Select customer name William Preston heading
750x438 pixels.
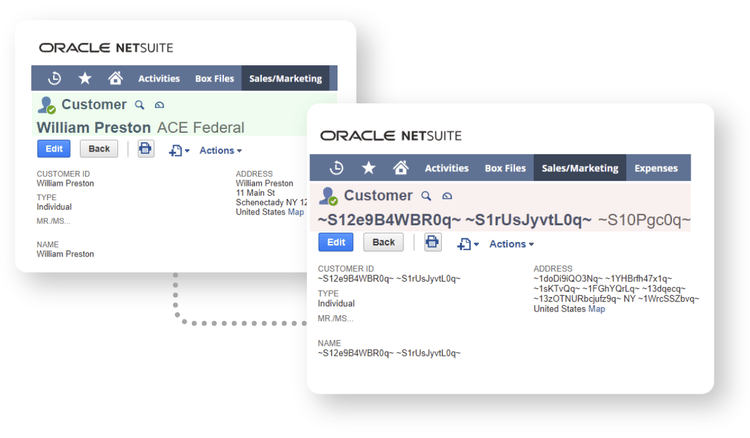tap(94, 128)
